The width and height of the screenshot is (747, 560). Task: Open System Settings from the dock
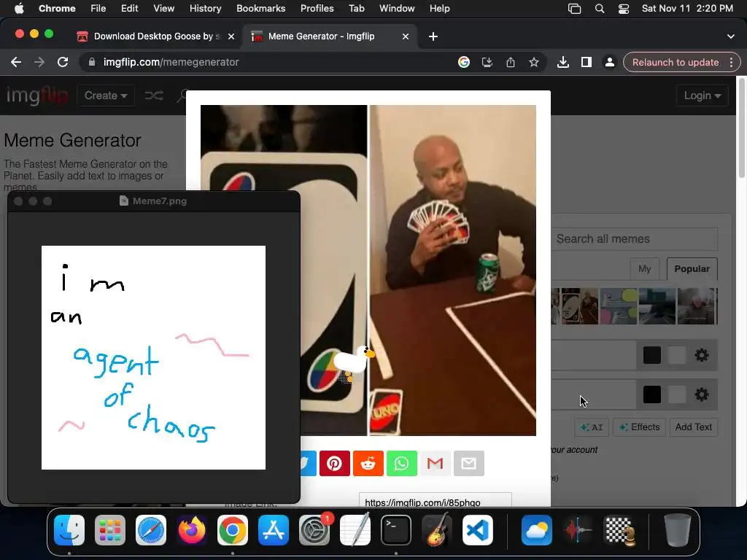[x=314, y=530]
